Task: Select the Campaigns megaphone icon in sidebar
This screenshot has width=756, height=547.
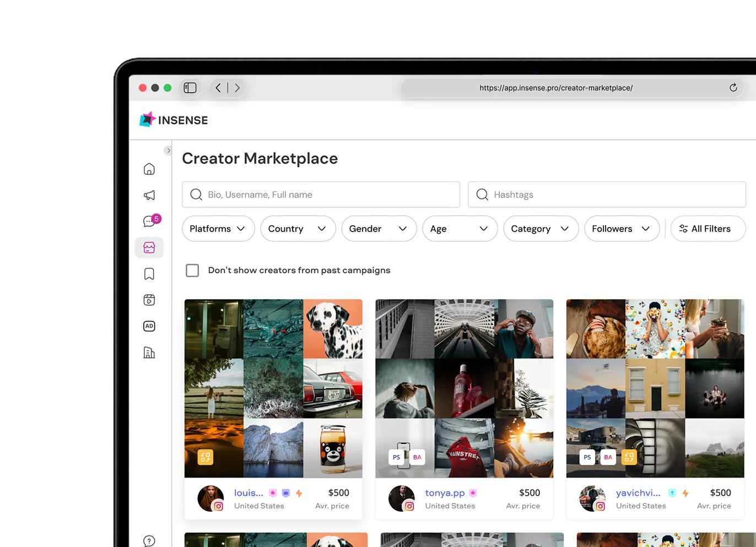Action: point(149,195)
